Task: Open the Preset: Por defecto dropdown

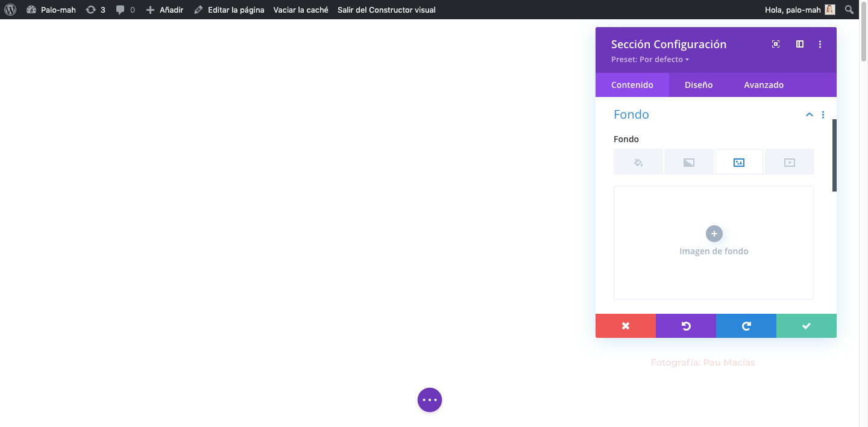Action: pyautogui.click(x=650, y=59)
